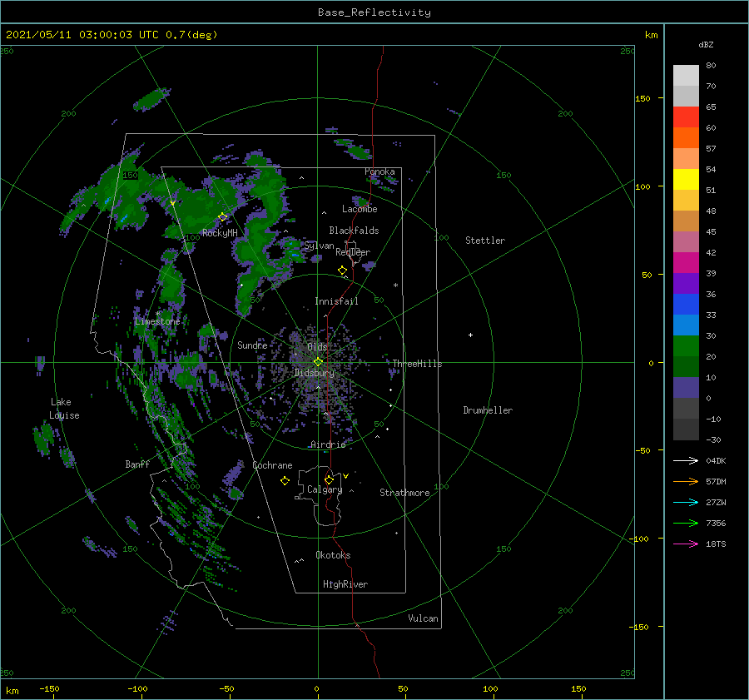The height and width of the screenshot is (700, 749).
Task: Click the 57DM legend text
Action: 716,482
